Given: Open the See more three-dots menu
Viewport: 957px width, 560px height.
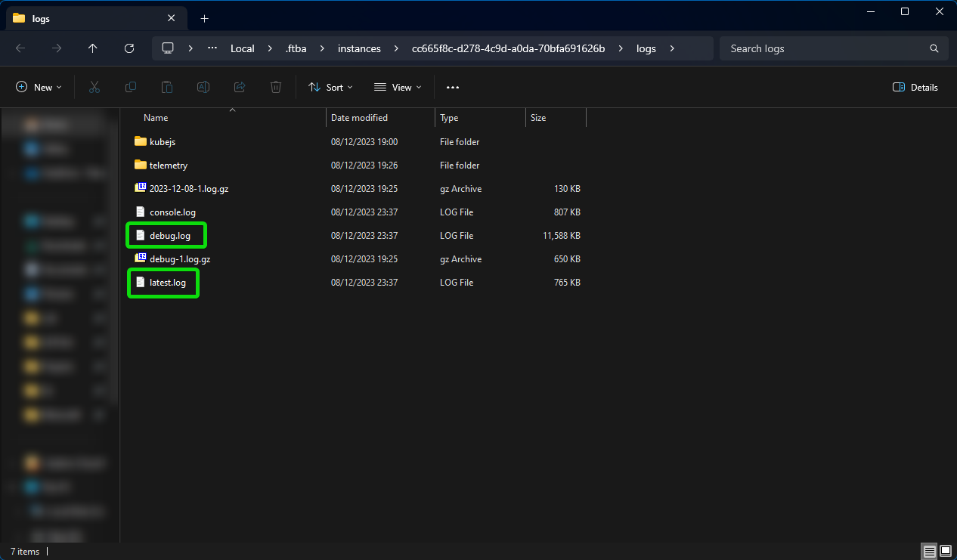Looking at the screenshot, I should click(453, 88).
